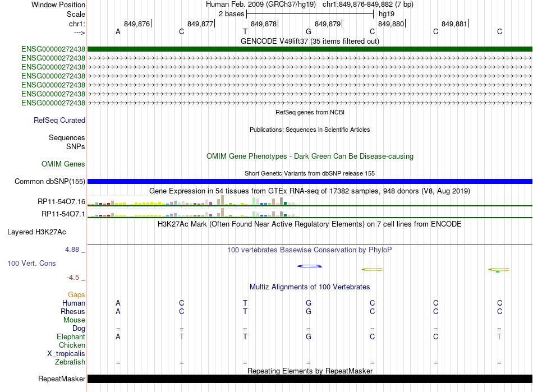The image size is (533, 392).
Task: Open the H3K27Ac Mark track title
Action: tap(310, 224)
